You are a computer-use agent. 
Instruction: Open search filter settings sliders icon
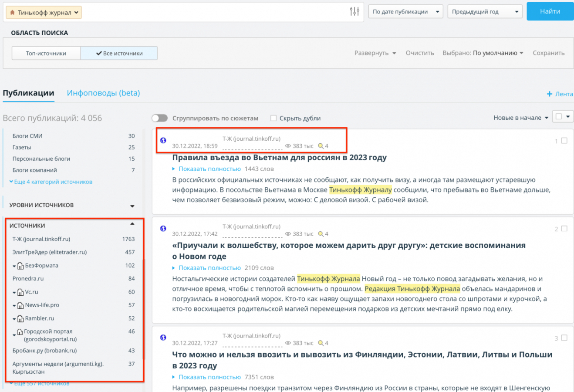(x=355, y=12)
